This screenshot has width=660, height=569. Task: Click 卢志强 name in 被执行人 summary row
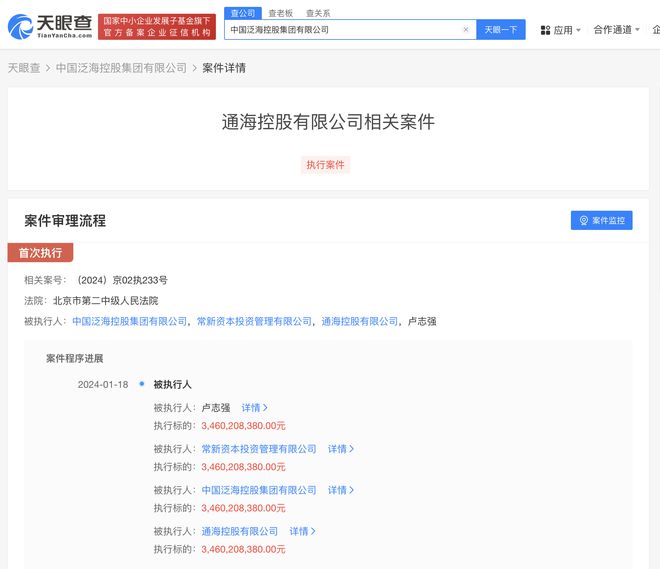[422, 321]
